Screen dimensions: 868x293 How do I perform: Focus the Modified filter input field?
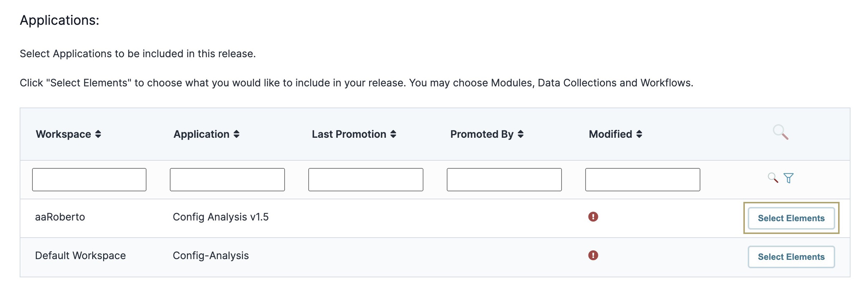[x=643, y=180]
